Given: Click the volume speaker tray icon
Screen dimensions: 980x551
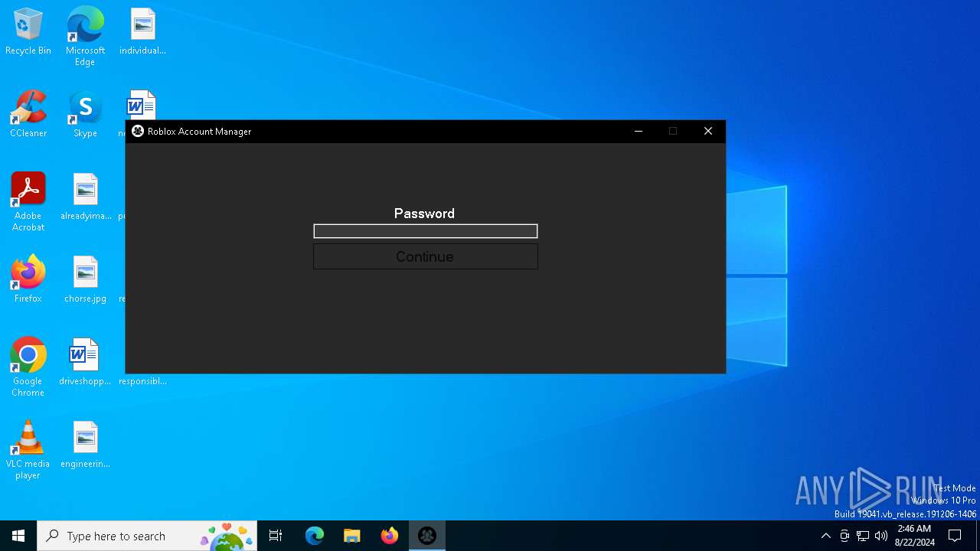Looking at the screenshot, I should pyautogui.click(x=881, y=536).
